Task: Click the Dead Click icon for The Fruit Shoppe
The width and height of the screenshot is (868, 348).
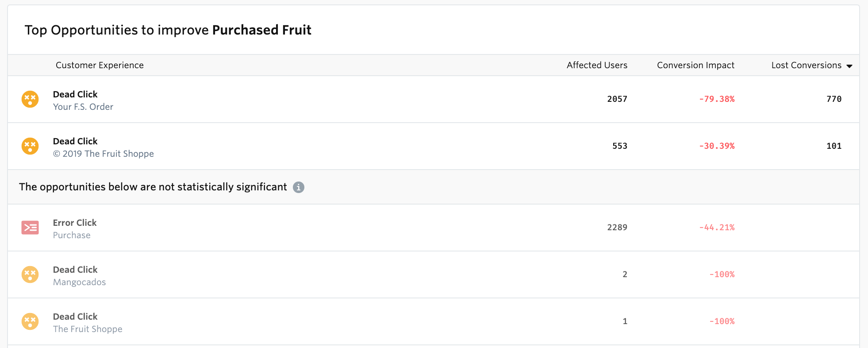Action: [30, 321]
